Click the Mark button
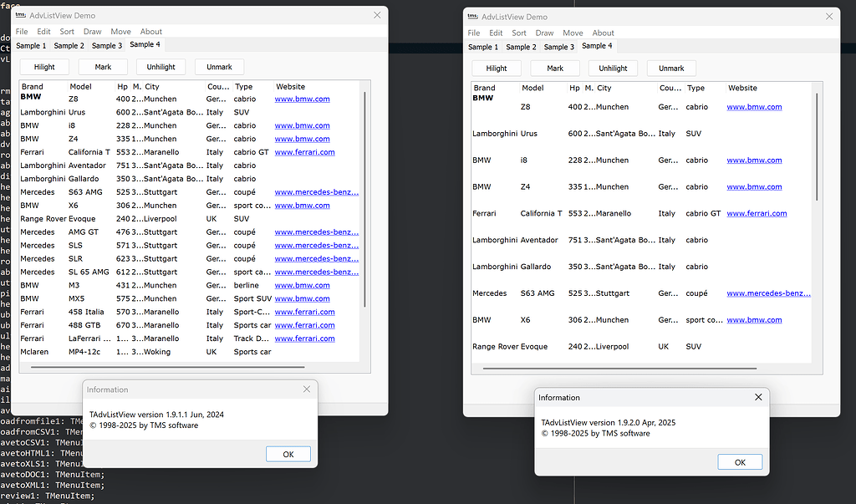 click(x=103, y=66)
